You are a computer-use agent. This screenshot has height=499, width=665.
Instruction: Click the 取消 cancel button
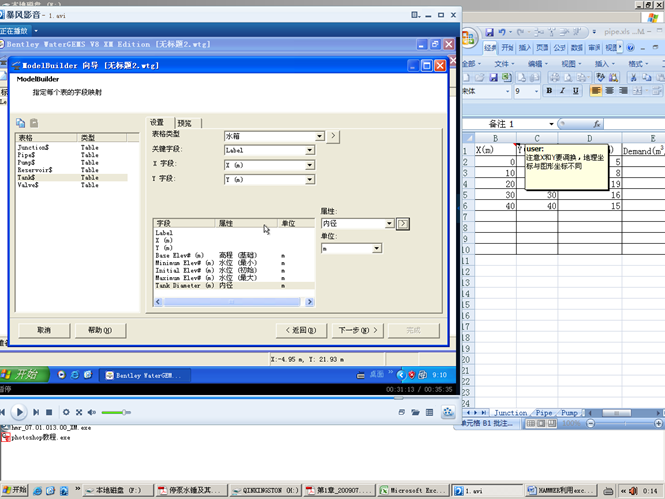43,330
